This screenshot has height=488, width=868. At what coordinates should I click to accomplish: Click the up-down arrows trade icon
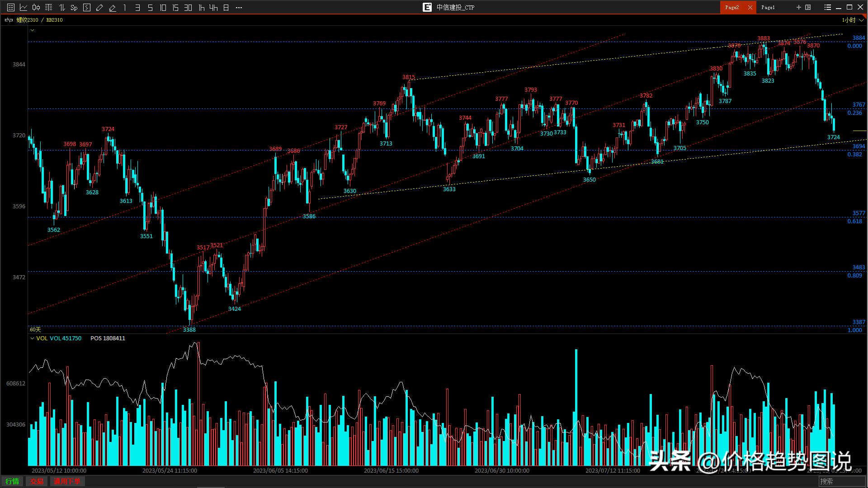pyautogui.click(x=62, y=7)
